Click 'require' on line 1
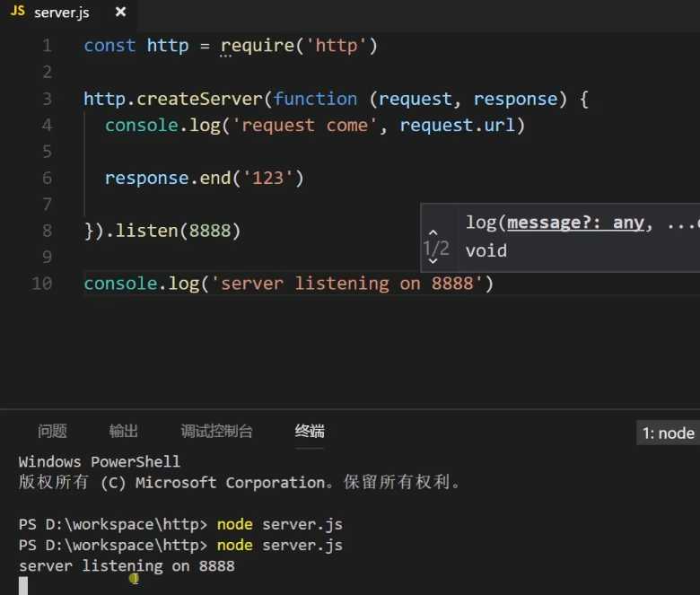700x595 pixels. click(x=258, y=46)
